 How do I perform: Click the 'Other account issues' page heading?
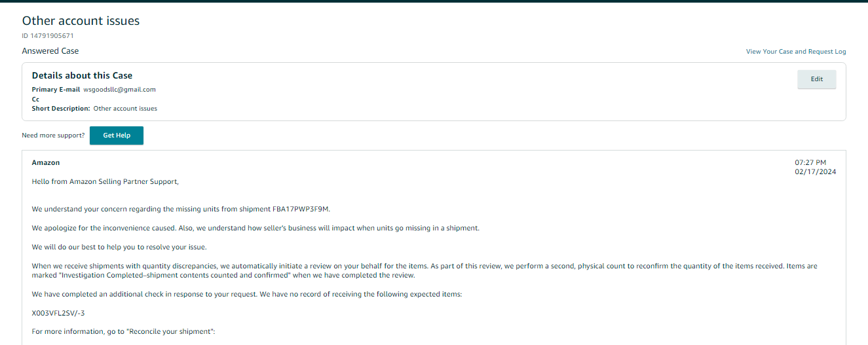81,21
